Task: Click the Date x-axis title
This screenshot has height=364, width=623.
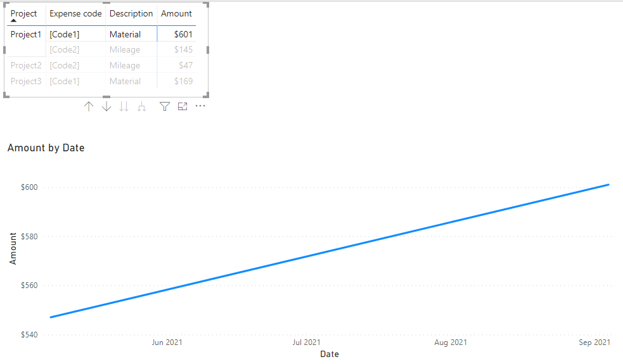Action: (x=330, y=354)
